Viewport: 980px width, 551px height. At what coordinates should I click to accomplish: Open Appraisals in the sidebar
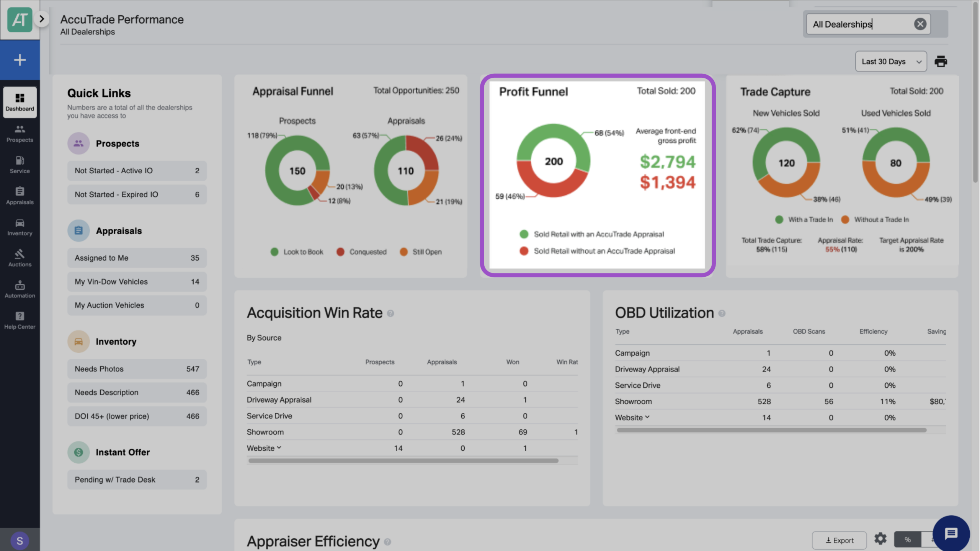point(20,196)
